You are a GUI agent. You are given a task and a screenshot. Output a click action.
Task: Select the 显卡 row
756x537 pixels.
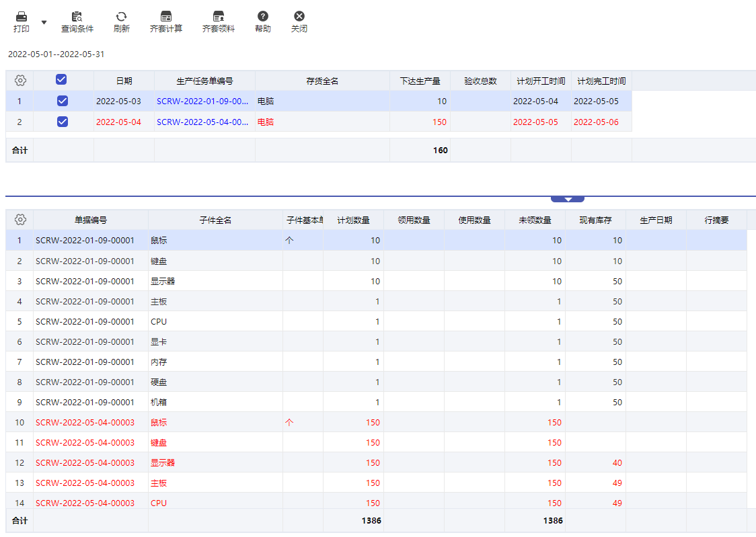[376, 341]
